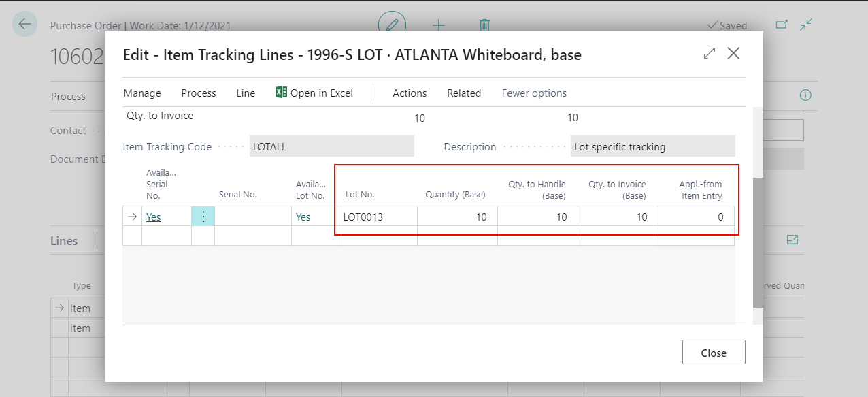This screenshot has width=868, height=397.
Task: Open the Actions menu
Action: [409, 93]
